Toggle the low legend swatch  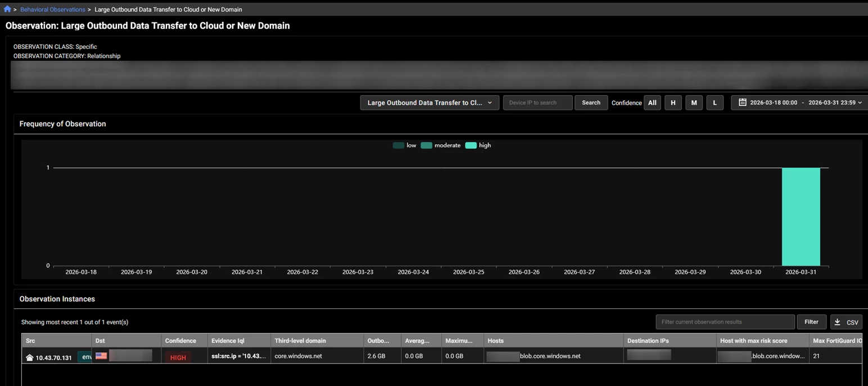[x=398, y=145]
